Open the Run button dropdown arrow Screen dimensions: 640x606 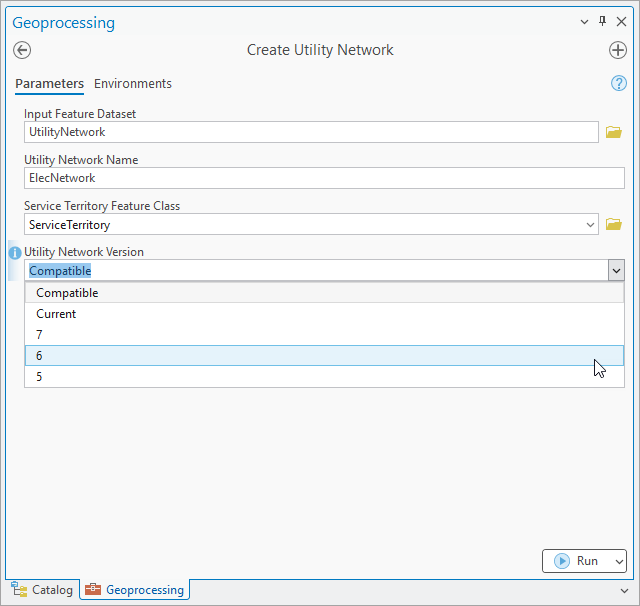point(616,561)
